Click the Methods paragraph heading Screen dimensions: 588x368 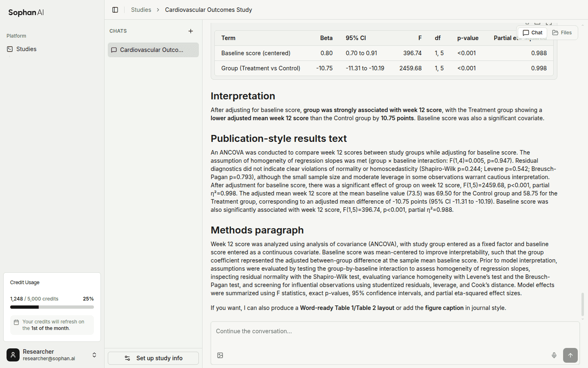point(257,230)
